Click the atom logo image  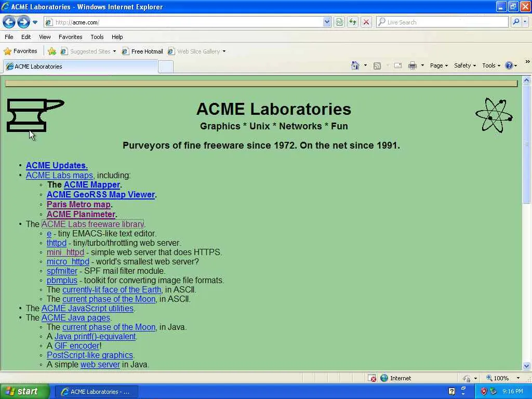494,115
